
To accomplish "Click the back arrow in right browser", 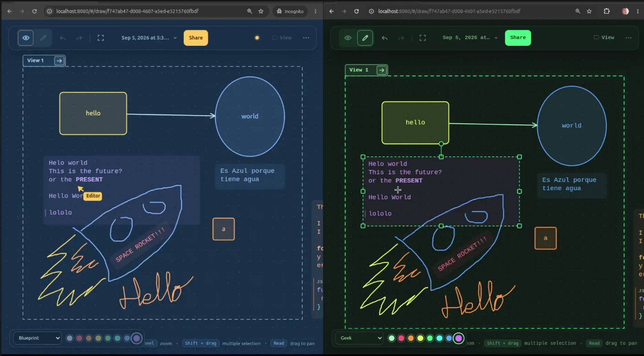I will point(331,11).
